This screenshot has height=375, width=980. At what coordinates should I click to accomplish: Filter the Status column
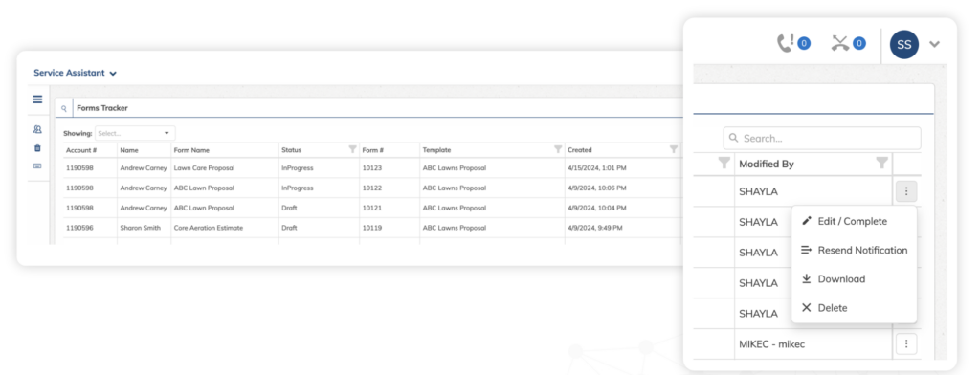tap(352, 149)
